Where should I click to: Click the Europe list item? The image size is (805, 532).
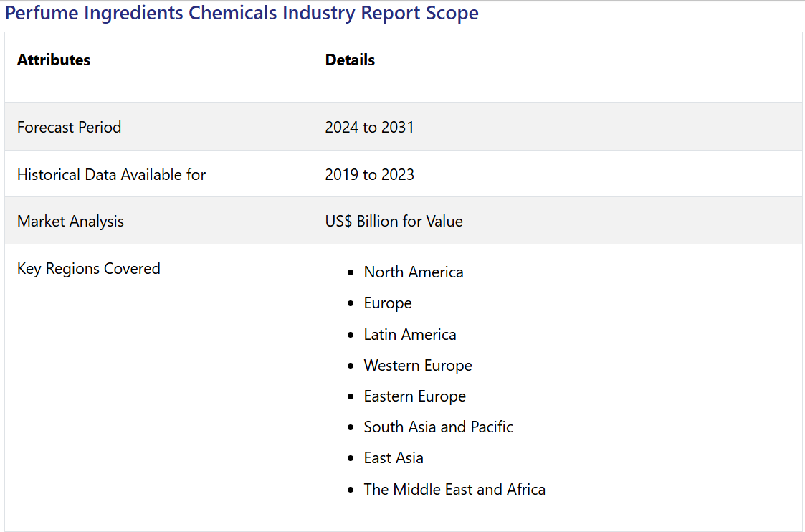click(388, 303)
